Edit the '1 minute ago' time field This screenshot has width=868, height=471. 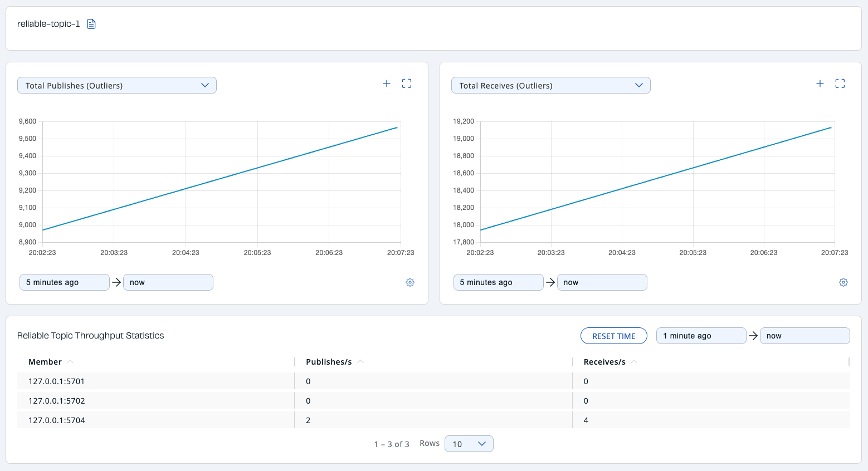pyautogui.click(x=701, y=336)
